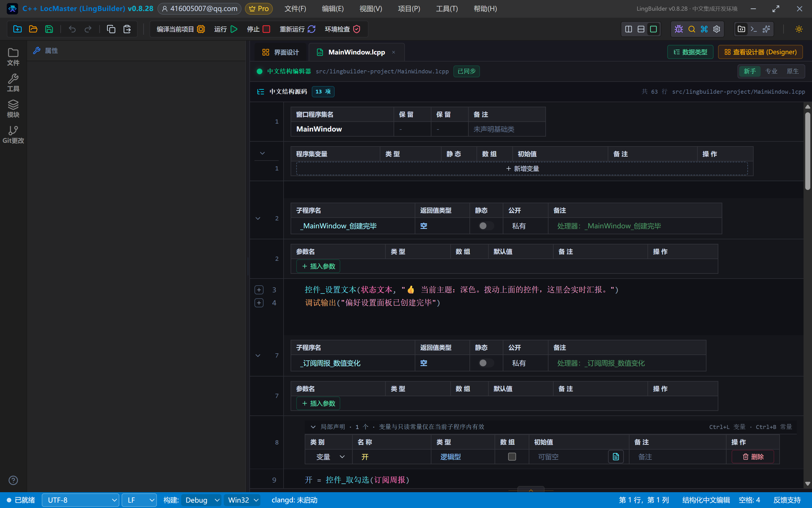
Task: Click the 运行 run button
Action: click(x=226, y=29)
